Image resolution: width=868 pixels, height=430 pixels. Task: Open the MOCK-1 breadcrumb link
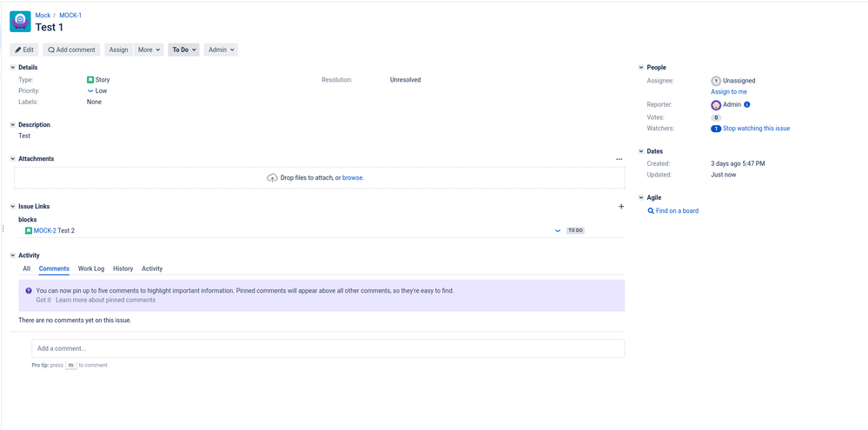pyautogui.click(x=70, y=16)
